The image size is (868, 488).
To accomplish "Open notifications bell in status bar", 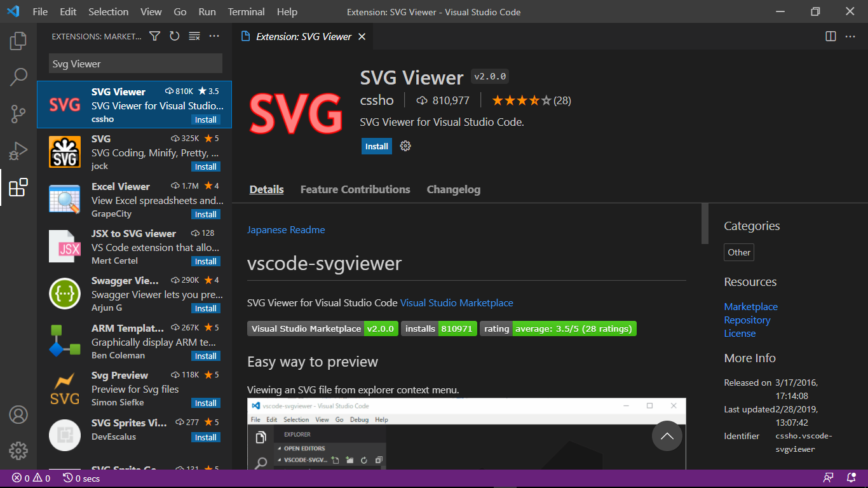I will click(x=851, y=478).
